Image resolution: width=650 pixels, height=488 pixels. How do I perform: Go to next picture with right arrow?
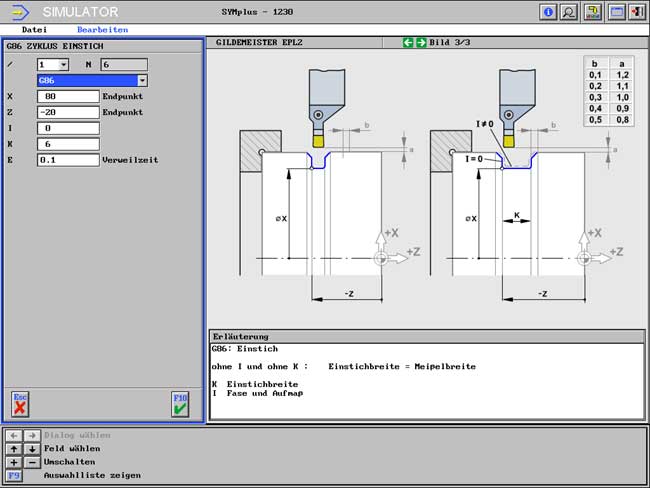pos(421,43)
